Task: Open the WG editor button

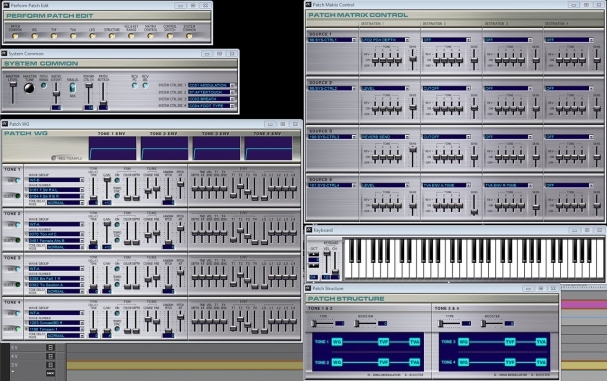Action: [x=34, y=36]
